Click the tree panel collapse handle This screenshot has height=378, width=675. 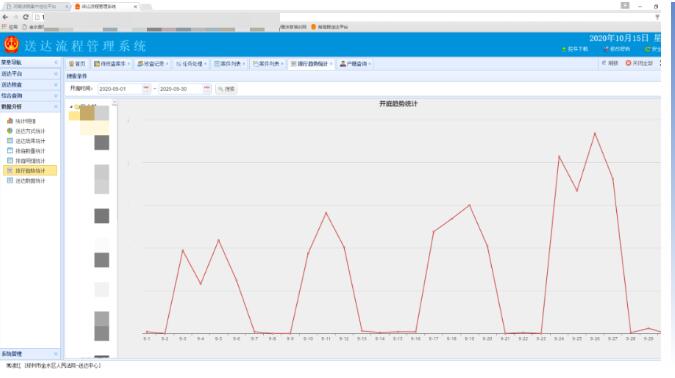pyautogui.click(x=115, y=103)
